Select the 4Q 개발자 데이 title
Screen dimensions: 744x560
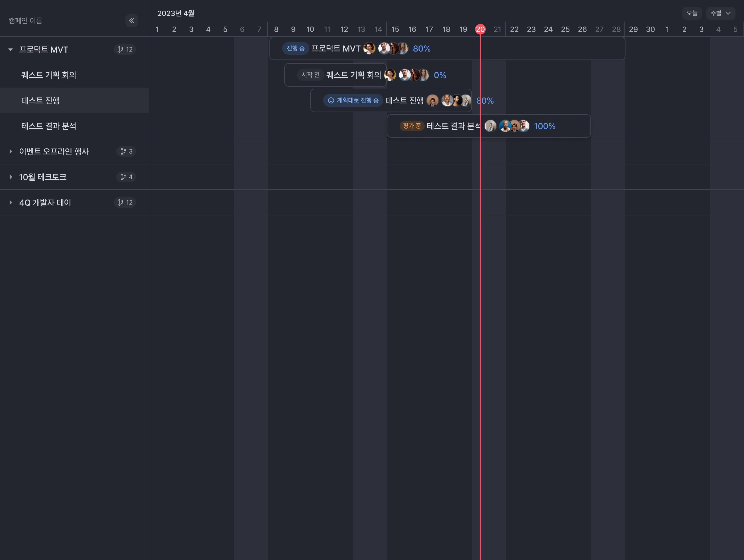click(45, 202)
